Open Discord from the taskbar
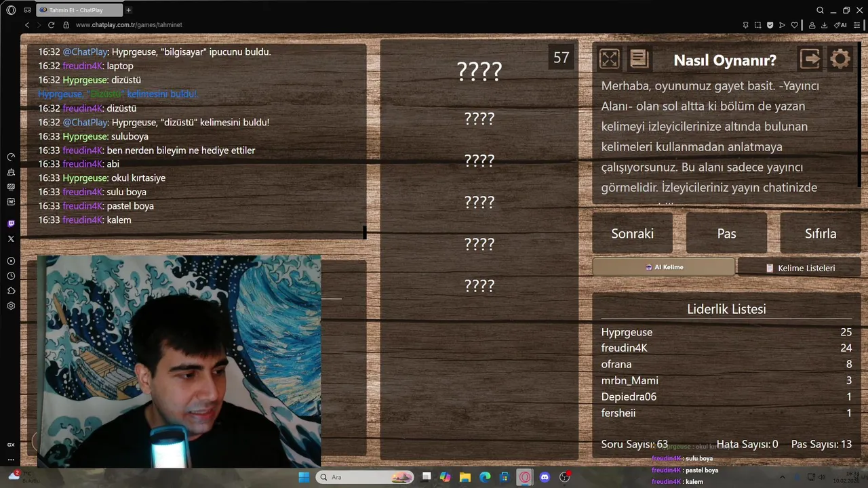Viewport: 868px width, 488px height. click(x=545, y=477)
